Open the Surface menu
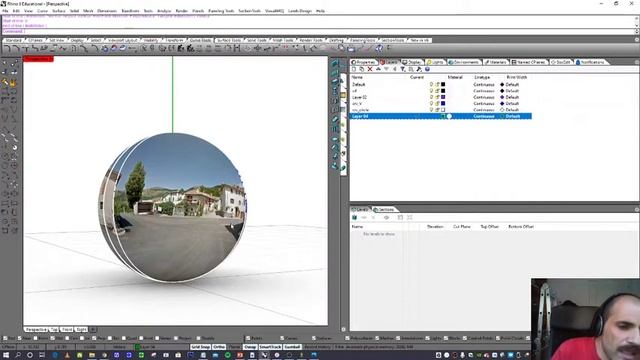640x360 pixels. tap(59, 11)
